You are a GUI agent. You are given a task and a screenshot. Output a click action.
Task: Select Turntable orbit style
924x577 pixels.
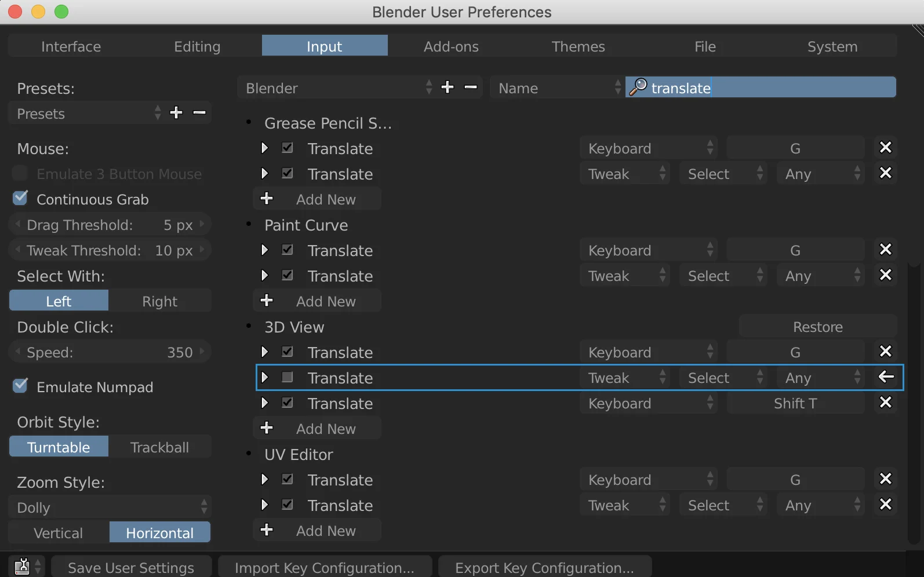tap(59, 447)
